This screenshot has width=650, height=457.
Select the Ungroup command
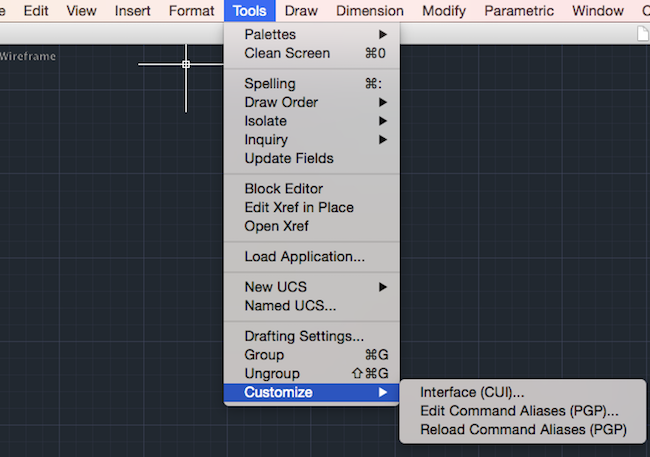(x=312, y=373)
